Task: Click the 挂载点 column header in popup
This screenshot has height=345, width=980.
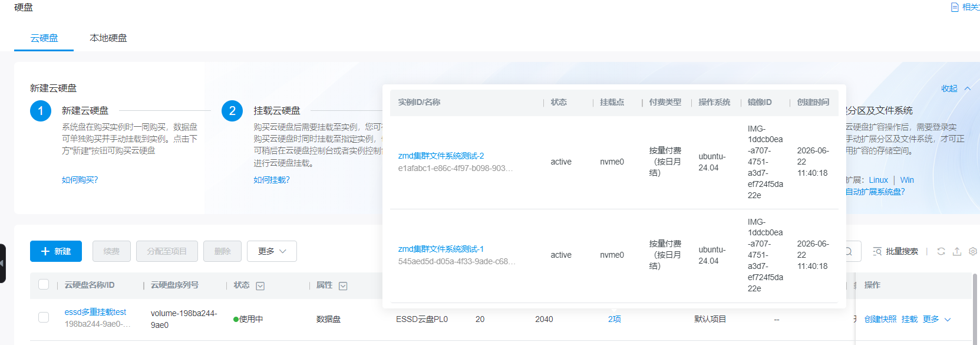Action: 612,102
